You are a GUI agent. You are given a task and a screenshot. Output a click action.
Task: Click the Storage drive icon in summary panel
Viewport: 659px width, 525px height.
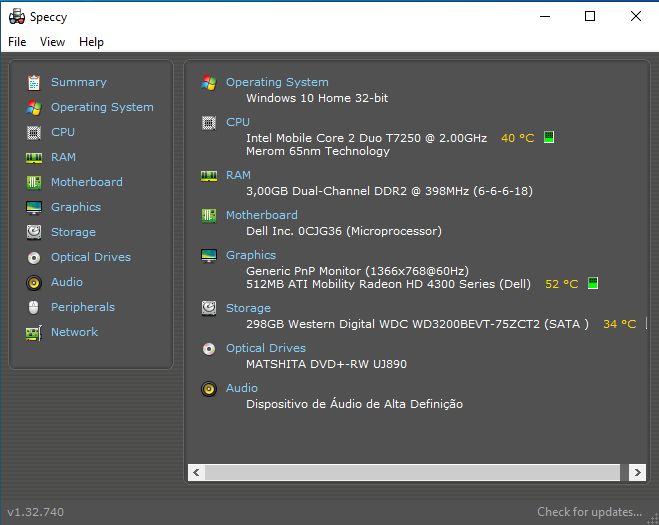click(x=209, y=308)
